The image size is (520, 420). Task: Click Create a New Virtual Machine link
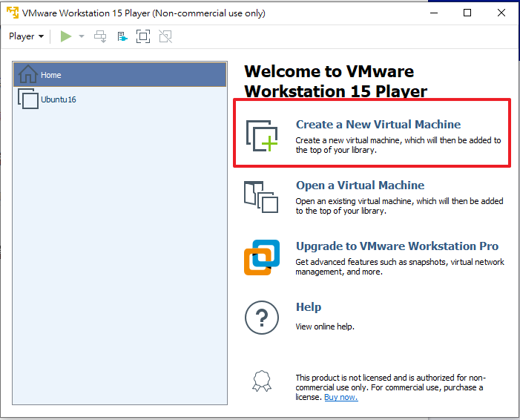tap(378, 124)
